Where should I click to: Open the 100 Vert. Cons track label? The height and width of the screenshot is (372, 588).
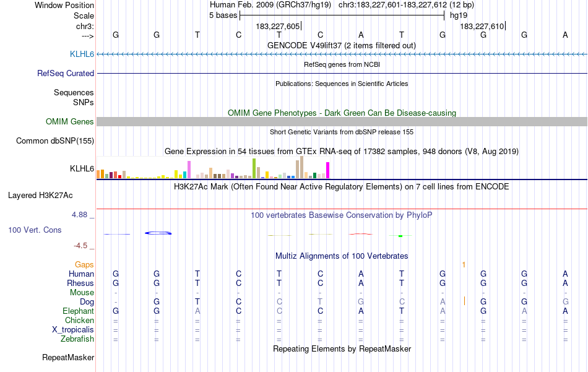point(35,230)
